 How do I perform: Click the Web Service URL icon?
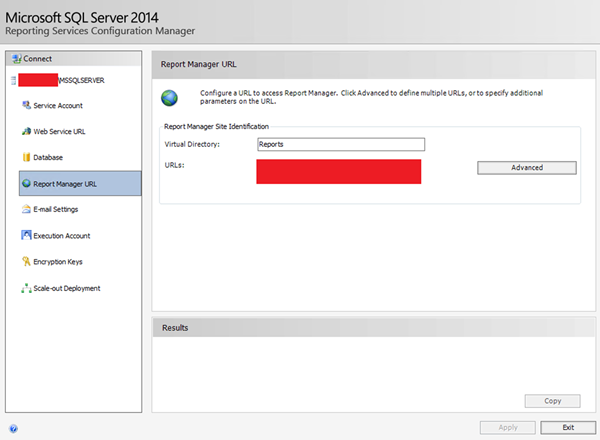[25, 131]
